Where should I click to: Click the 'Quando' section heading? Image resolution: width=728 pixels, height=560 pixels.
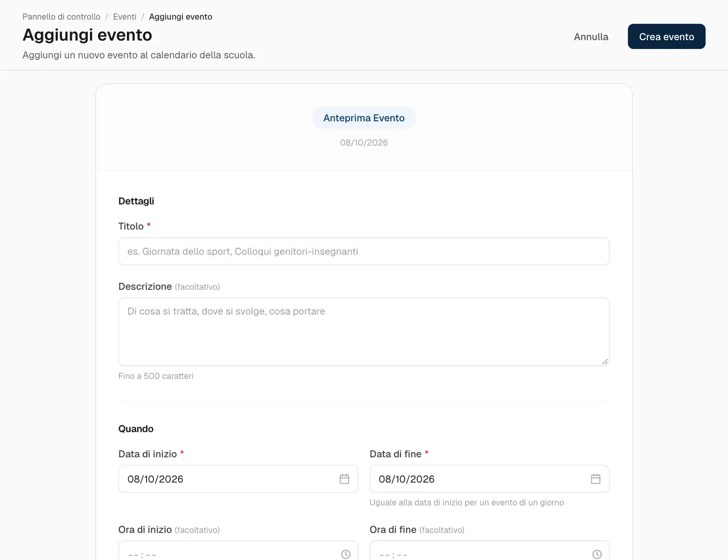tap(136, 429)
